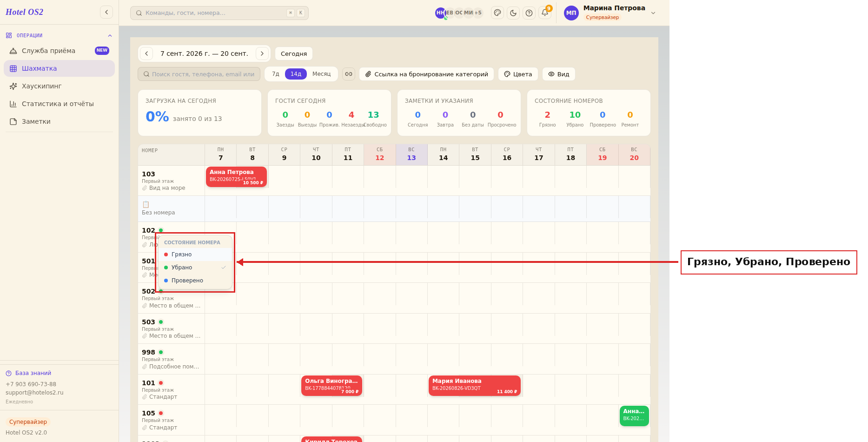The height and width of the screenshot is (442, 868).
Task: Click room 998 green status dot
Action: tap(161, 352)
